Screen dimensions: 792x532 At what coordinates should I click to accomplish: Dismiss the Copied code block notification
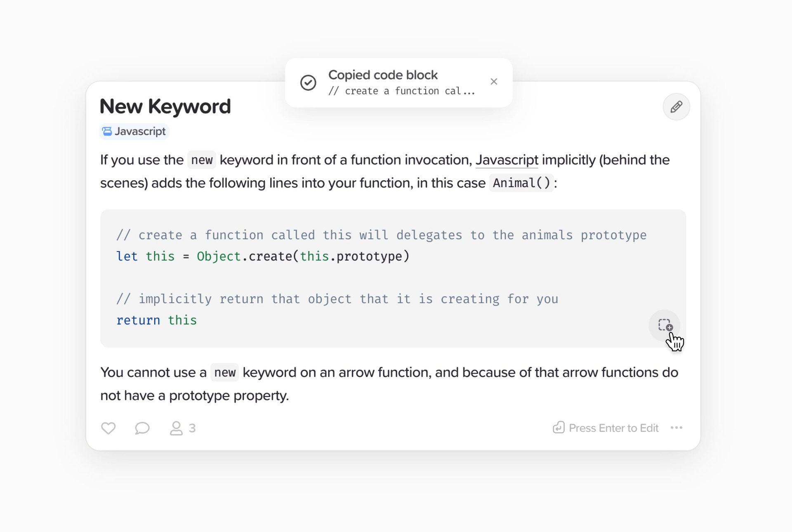point(494,82)
